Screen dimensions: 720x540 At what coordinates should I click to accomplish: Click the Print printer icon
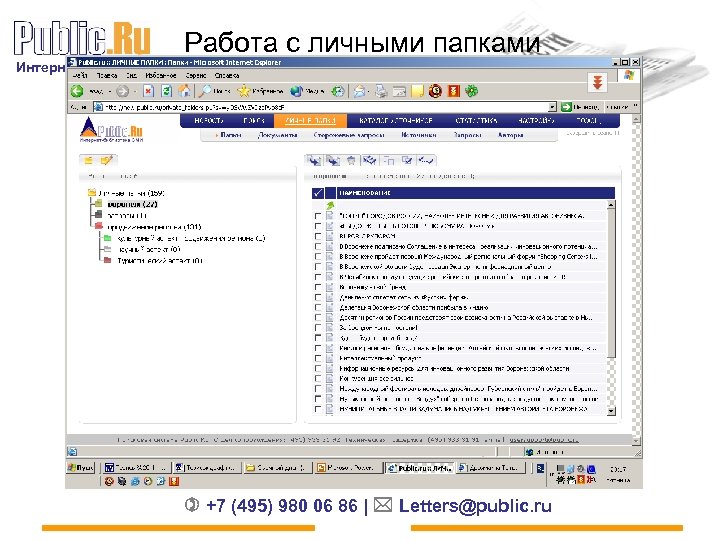(x=381, y=91)
